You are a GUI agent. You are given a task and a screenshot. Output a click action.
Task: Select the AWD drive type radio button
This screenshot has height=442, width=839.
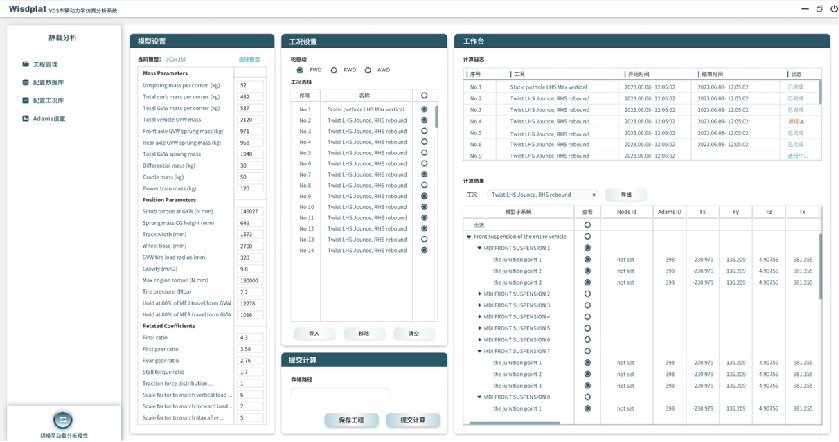[368, 70]
